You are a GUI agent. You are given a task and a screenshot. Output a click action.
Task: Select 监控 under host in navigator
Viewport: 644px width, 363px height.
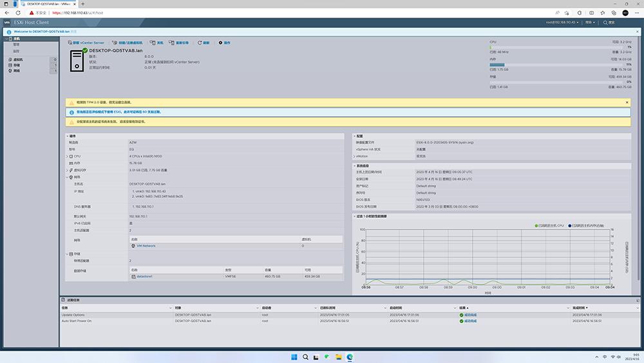pos(16,51)
